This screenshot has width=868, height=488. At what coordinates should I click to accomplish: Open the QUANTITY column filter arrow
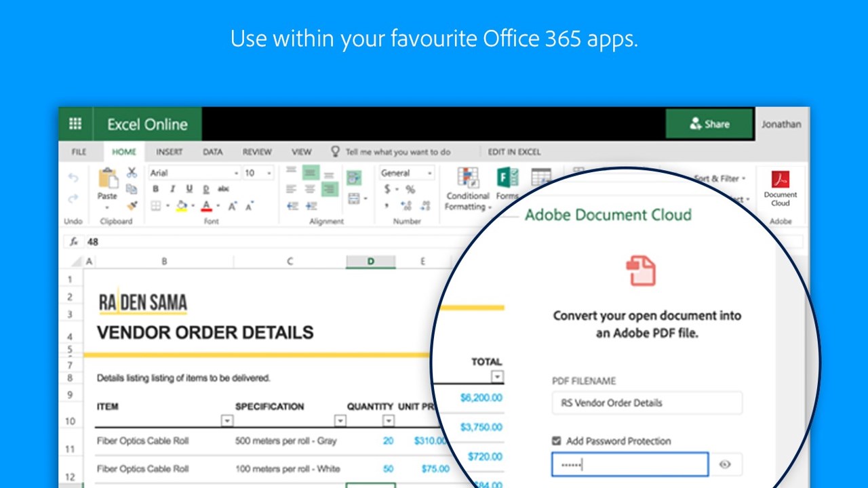pyautogui.click(x=389, y=421)
